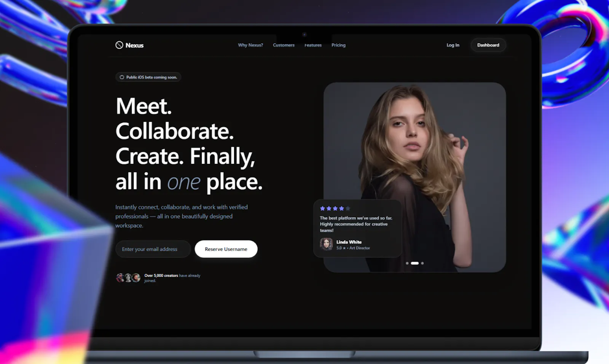Click the testimonial quote text

356,224
